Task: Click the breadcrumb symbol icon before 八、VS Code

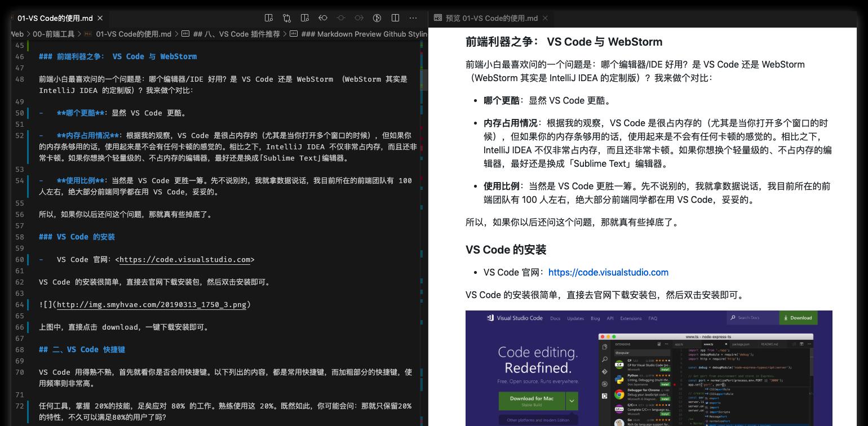Action: click(185, 34)
